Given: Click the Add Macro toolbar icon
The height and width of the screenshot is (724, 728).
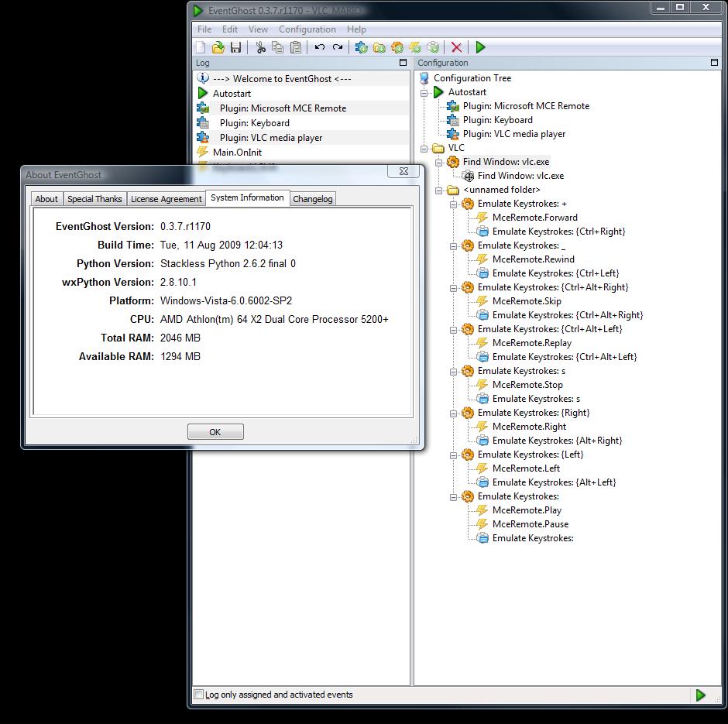Looking at the screenshot, I should tap(397, 47).
